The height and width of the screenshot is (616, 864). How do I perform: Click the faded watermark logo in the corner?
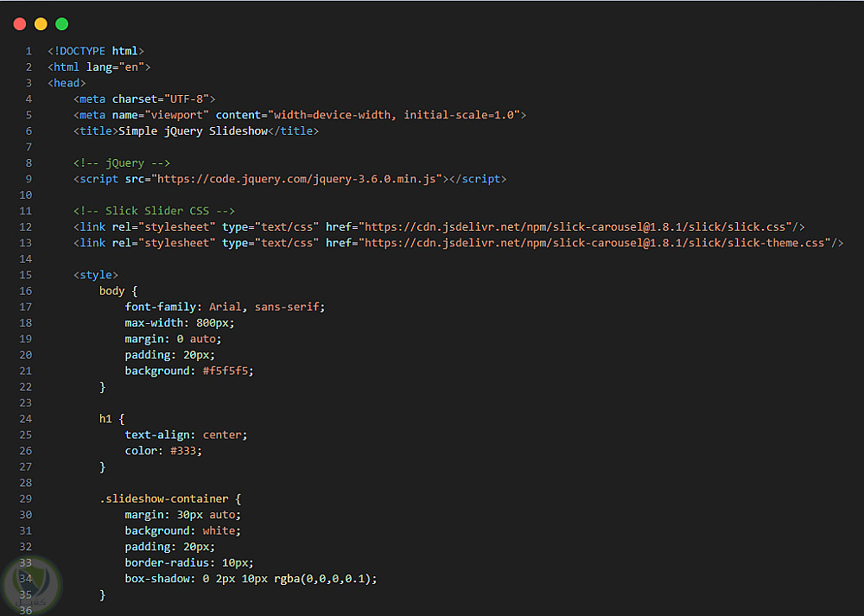coord(31,581)
